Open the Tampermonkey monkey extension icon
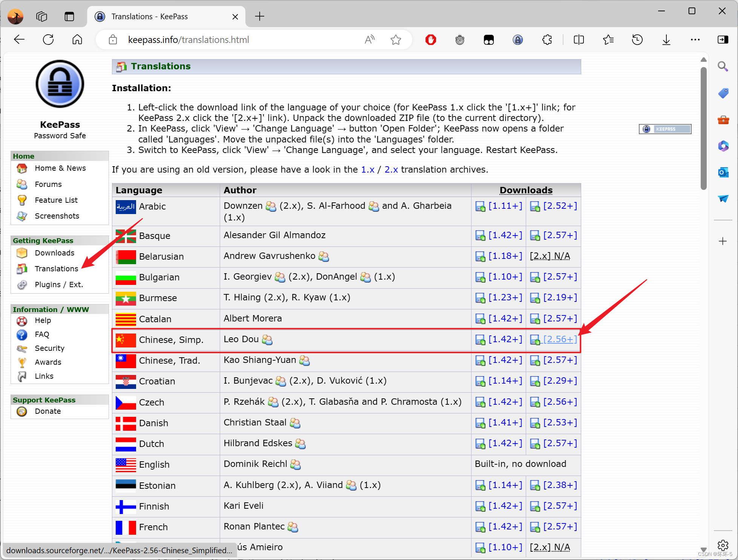738x560 pixels. [460, 40]
